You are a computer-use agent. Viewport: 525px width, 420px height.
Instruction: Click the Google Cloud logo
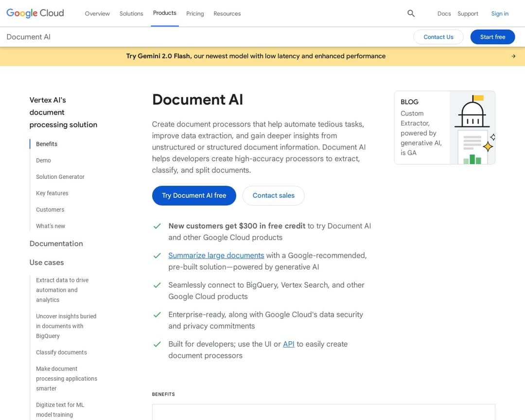[x=35, y=13]
